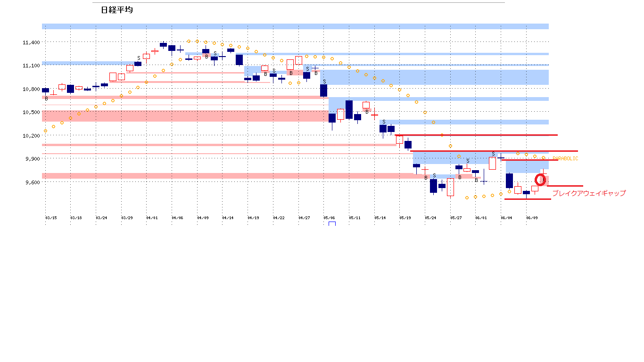Click the tall red hollow candle at 05/27
Image resolution: width=644 pixels, height=362 pixels.
pos(451,187)
